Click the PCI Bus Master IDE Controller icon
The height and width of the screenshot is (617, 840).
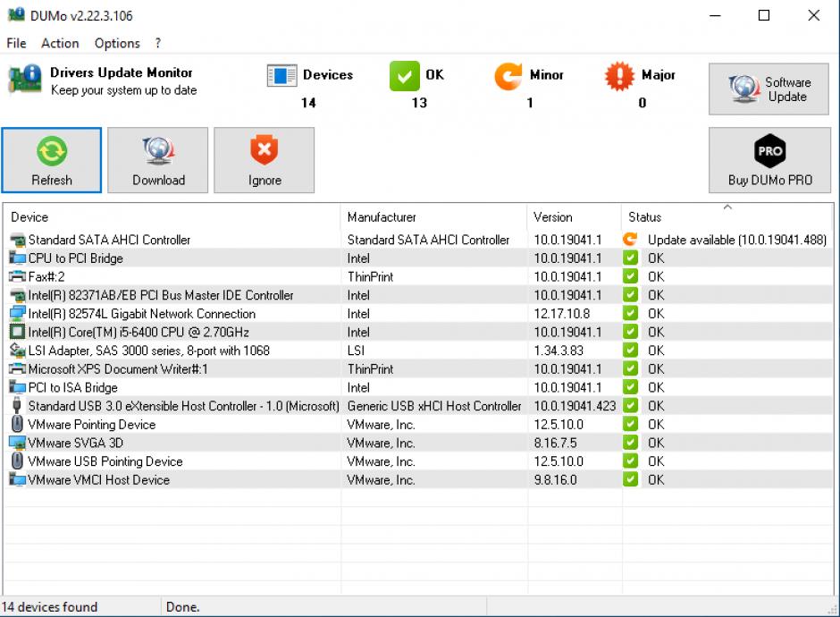tap(17, 295)
